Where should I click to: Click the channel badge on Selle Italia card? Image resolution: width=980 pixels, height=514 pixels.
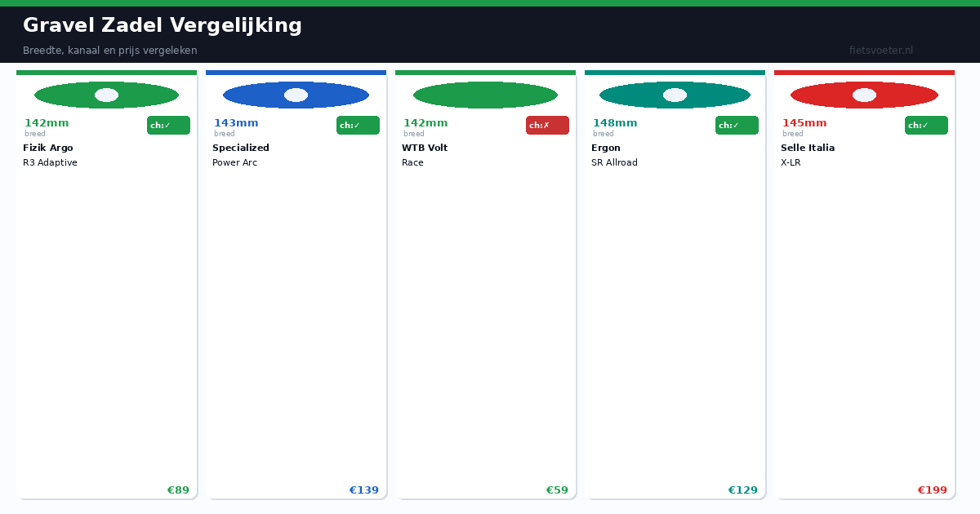pos(926,125)
